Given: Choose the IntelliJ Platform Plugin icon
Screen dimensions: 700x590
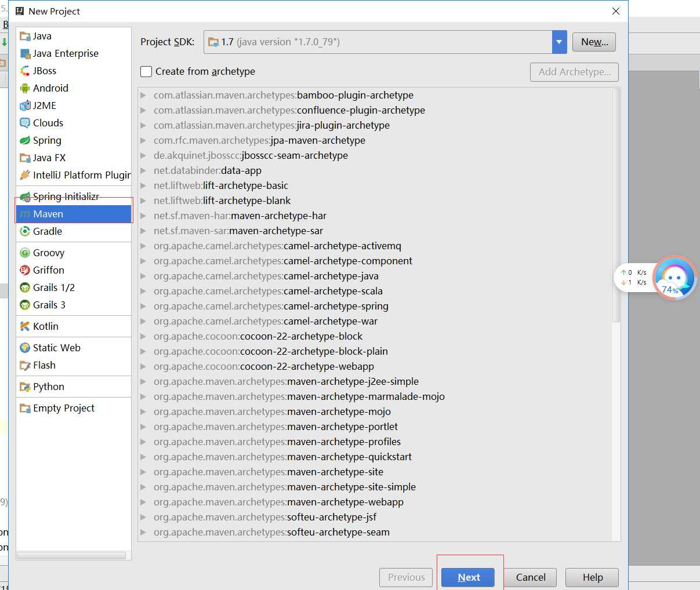Looking at the screenshot, I should pos(25,175).
